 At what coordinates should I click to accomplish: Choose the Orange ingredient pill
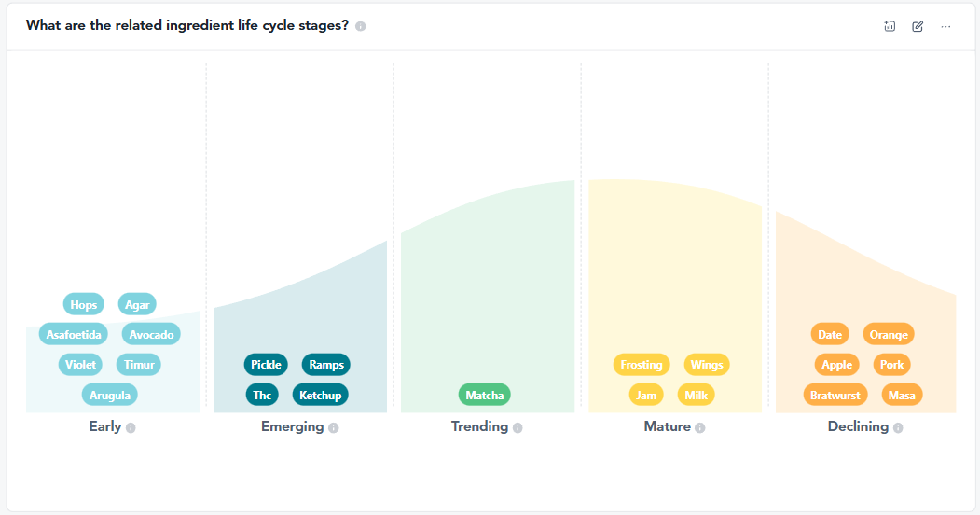(889, 334)
